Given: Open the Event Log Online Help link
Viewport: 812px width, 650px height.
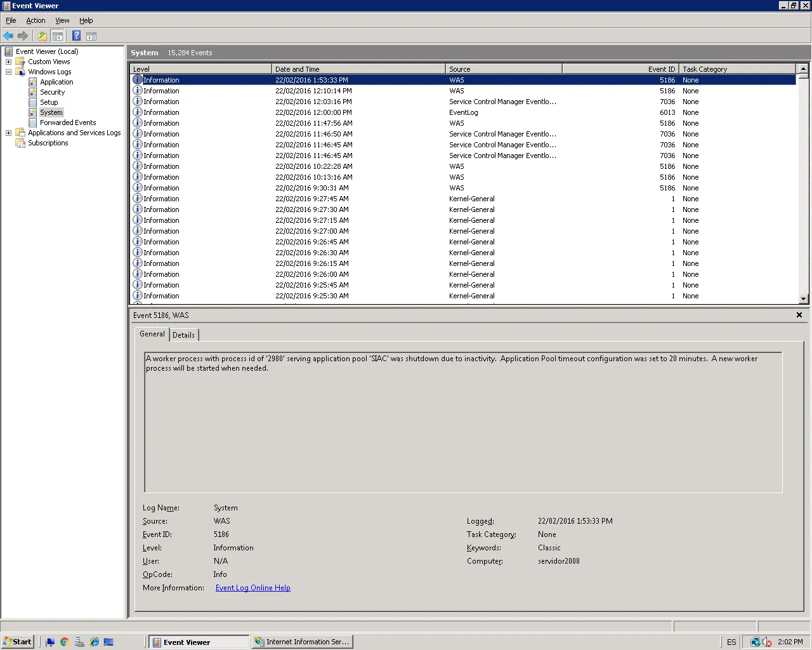Looking at the screenshot, I should tap(253, 588).
